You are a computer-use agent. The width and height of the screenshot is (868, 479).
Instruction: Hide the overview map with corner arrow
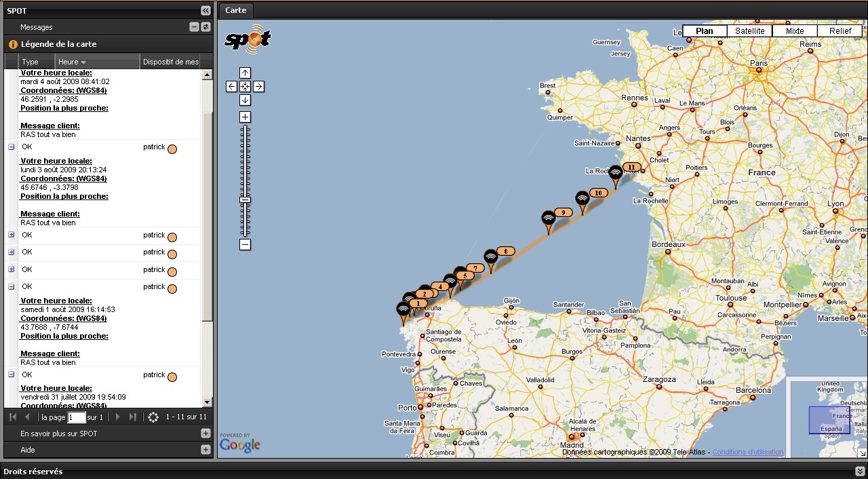click(x=862, y=453)
